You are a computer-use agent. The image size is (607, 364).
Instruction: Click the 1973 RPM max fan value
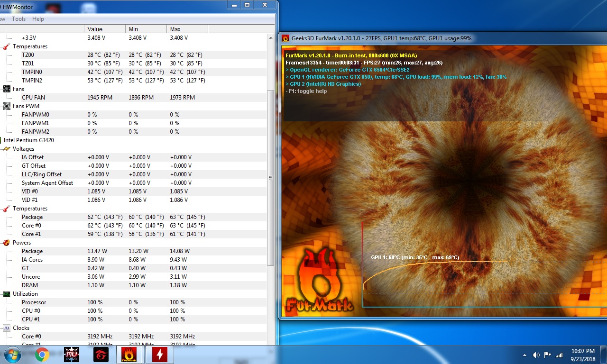(x=182, y=98)
